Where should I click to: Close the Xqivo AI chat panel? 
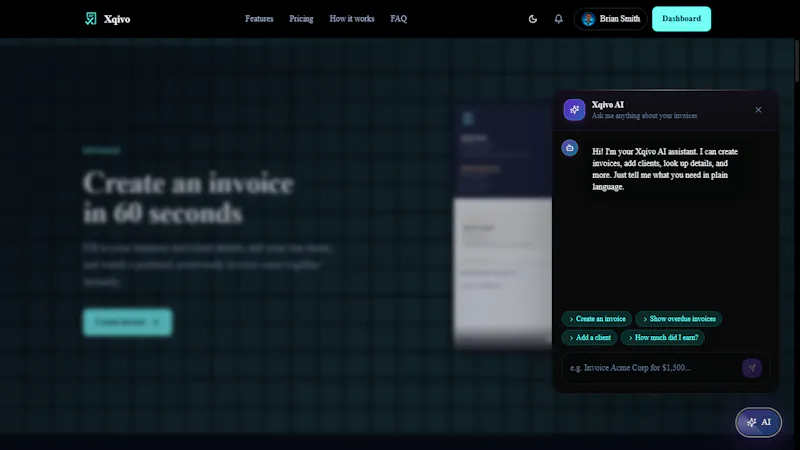coord(758,110)
